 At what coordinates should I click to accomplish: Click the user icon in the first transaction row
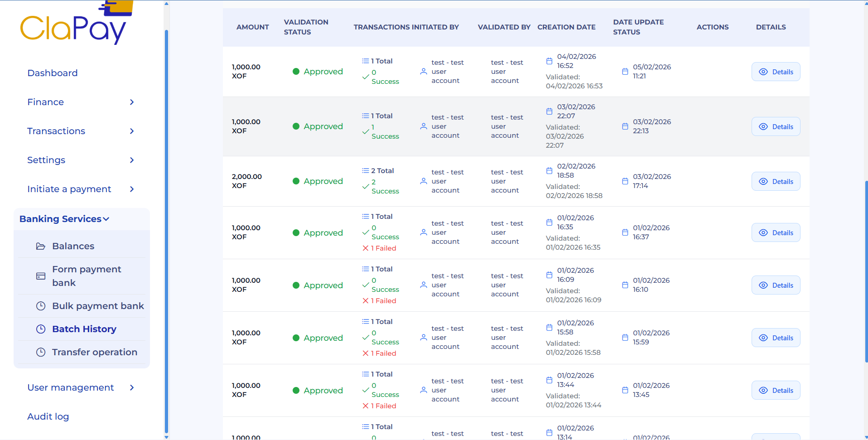pyautogui.click(x=424, y=72)
